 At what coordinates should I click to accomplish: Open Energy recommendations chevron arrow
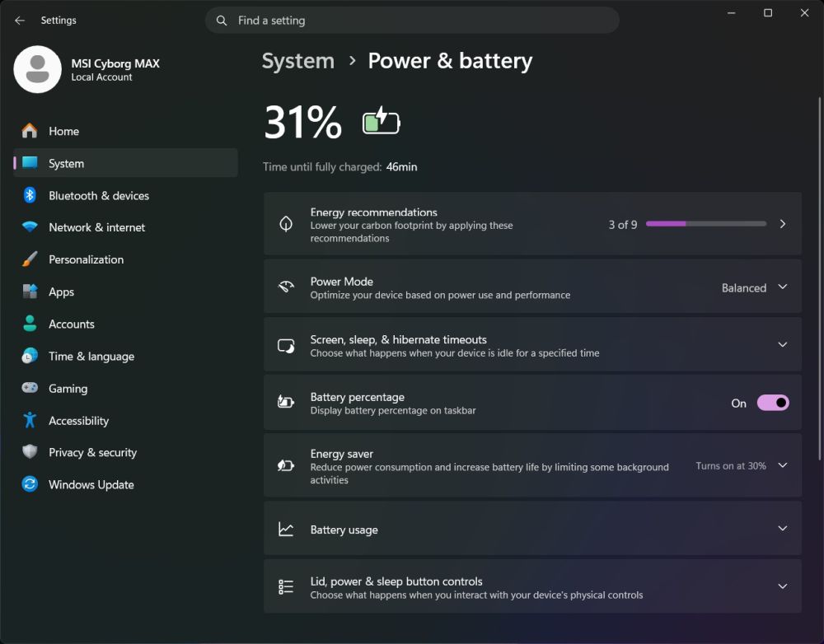click(783, 224)
